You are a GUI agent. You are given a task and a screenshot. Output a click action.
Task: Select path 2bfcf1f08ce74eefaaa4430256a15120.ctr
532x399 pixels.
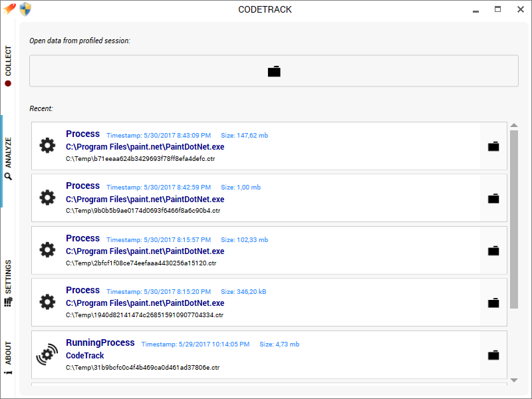pyautogui.click(x=141, y=263)
